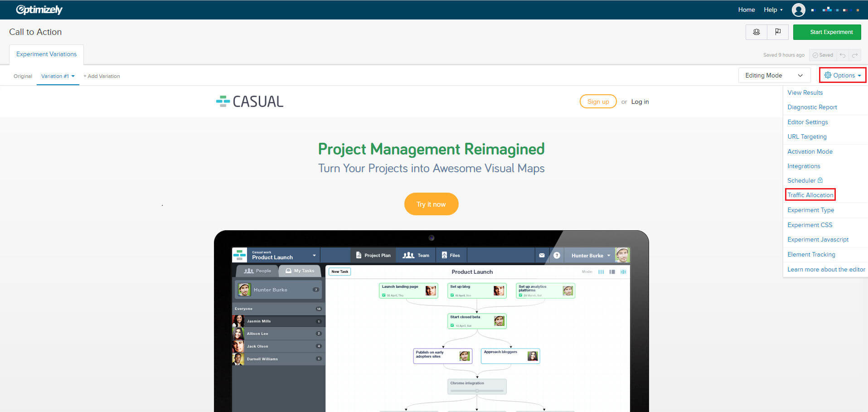Click the Start Experiment button
The height and width of the screenshot is (412, 868).
click(x=827, y=32)
